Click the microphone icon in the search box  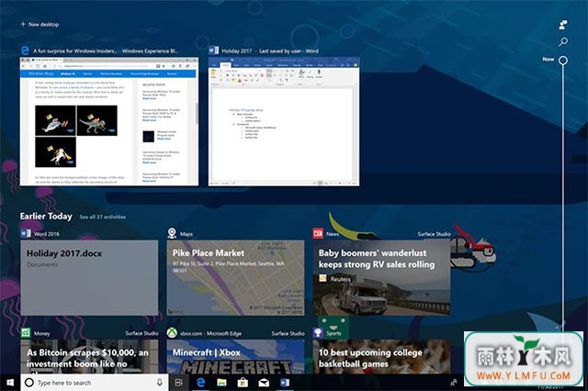coord(159,383)
